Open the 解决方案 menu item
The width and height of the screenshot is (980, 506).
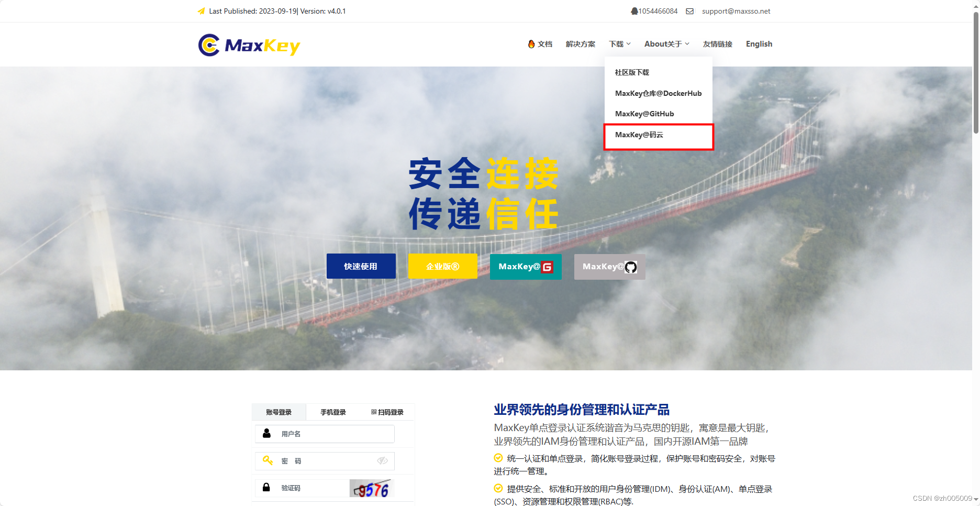click(x=580, y=44)
